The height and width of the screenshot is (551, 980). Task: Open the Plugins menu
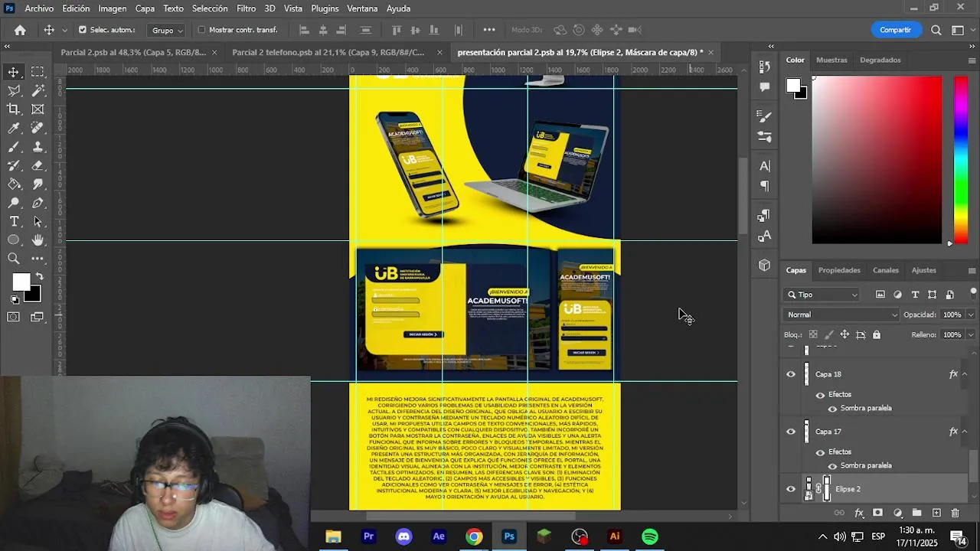325,8
